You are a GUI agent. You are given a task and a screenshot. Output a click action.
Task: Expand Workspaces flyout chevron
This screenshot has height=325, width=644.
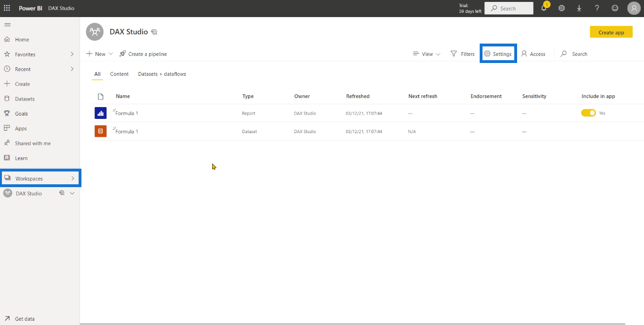click(73, 179)
